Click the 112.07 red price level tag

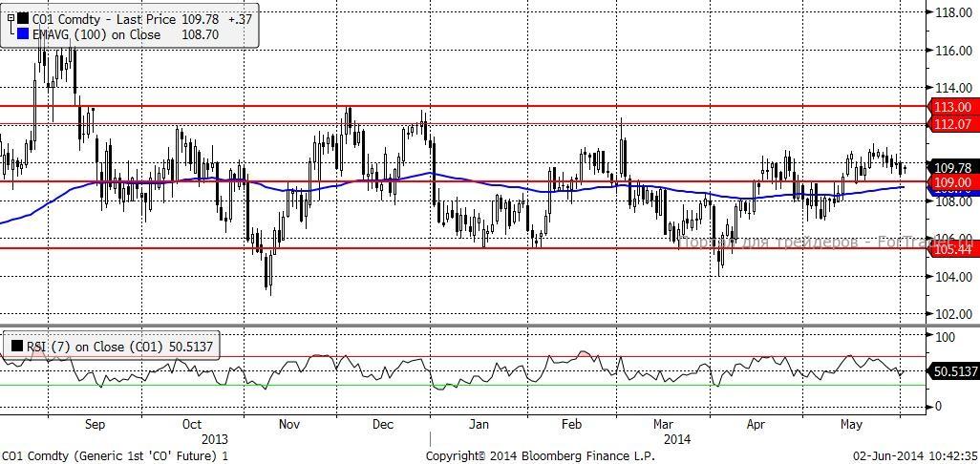pyautogui.click(x=951, y=124)
